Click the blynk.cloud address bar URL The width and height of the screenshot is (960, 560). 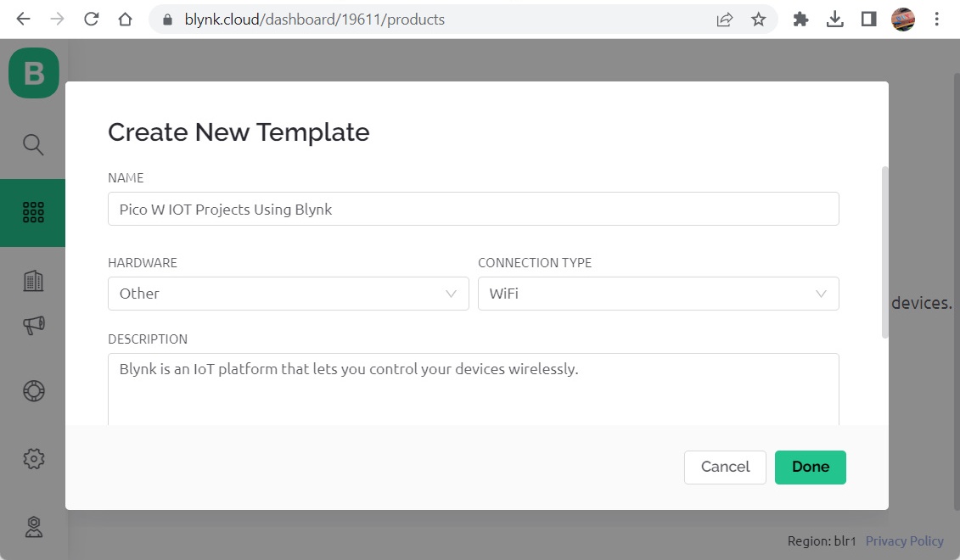(315, 20)
